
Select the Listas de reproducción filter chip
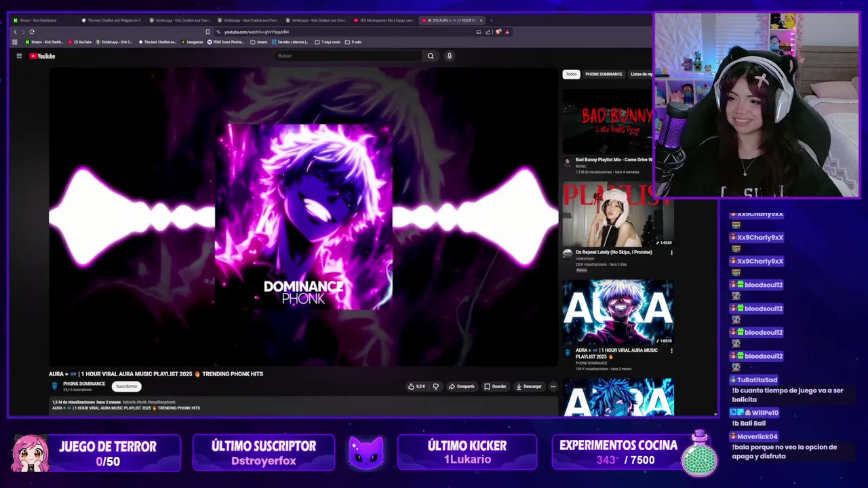pyautogui.click(x=641, y=74)
